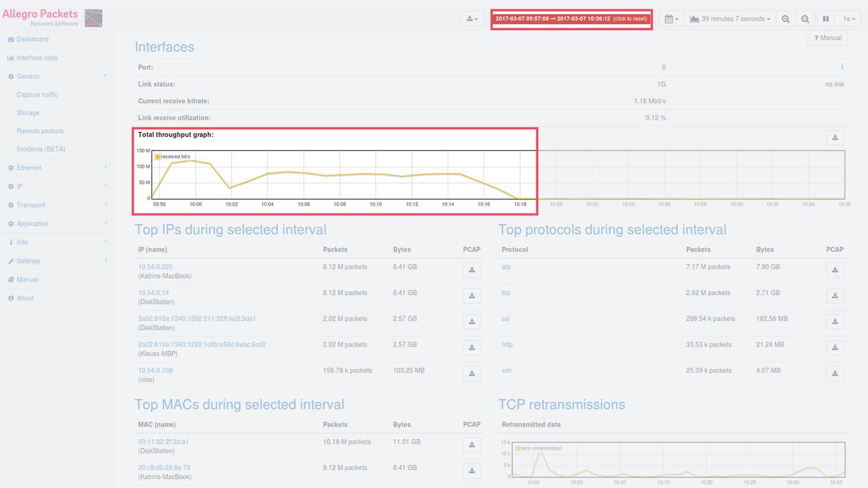Pause live updates with the pause button

click(826, 19)
